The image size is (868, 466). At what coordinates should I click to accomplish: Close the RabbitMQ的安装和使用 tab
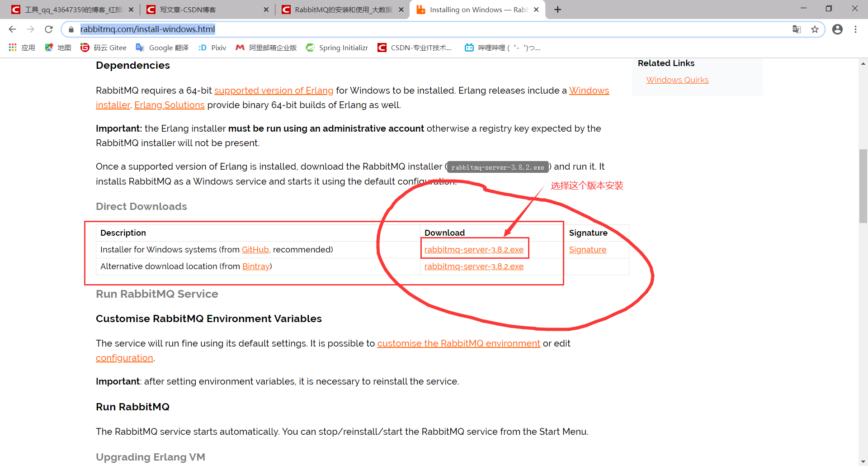coord(401,10)
